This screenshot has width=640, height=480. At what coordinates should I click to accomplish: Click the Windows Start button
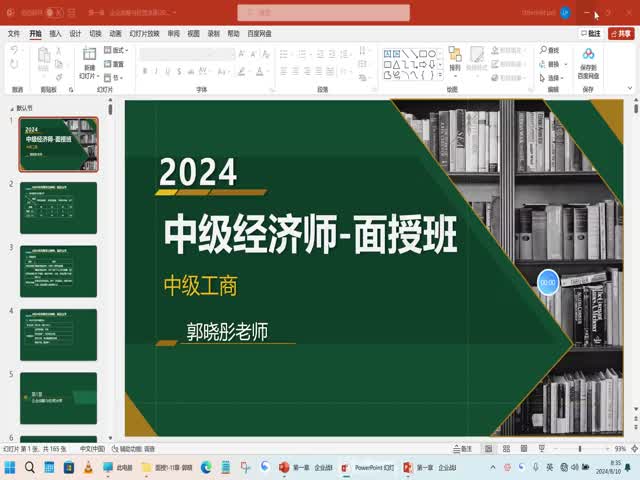point(9,467)
